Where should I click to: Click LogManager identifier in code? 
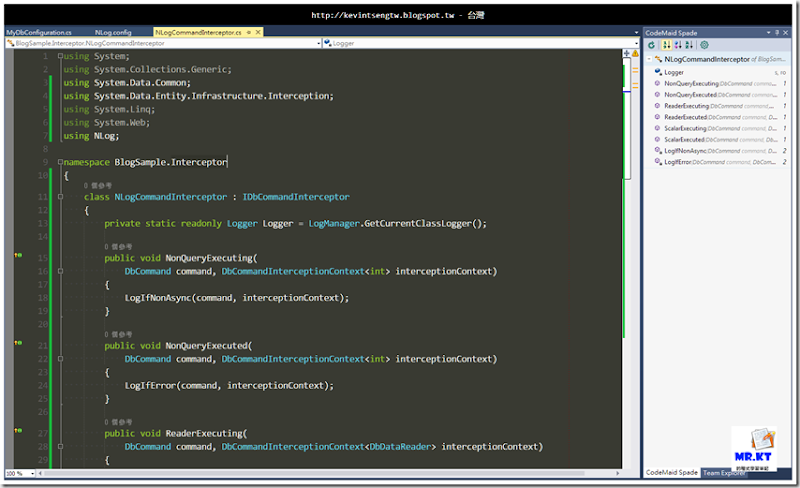coord(334,224)
